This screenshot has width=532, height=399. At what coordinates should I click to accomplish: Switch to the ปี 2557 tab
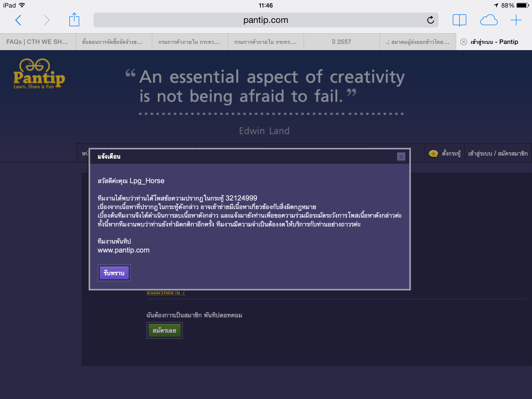point(342,42)
